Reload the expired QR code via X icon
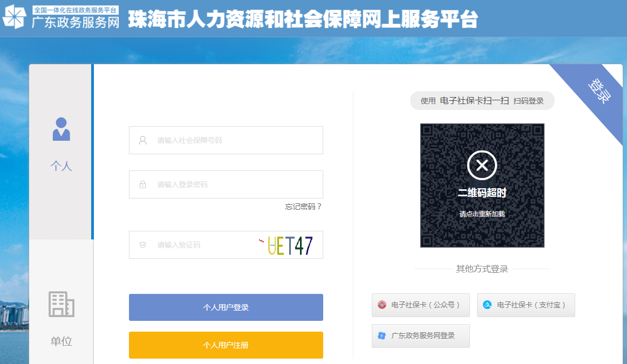The width and height of the screenshot is (627, 364). click(x=482, y=165)
